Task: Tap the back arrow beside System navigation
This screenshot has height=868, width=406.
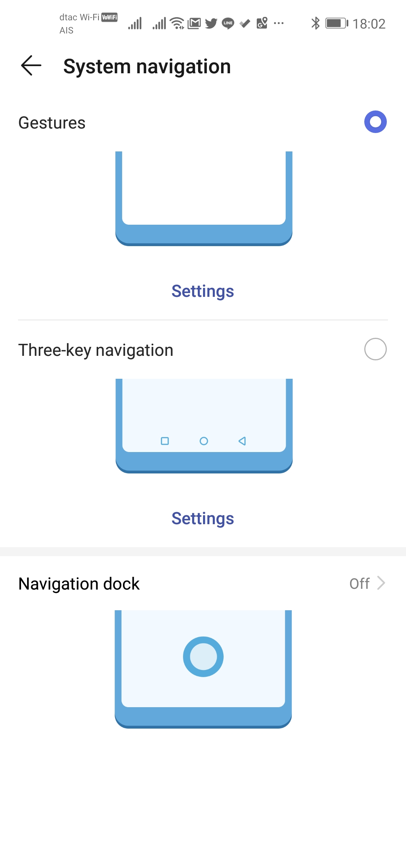Action: (x=31, y=66)
